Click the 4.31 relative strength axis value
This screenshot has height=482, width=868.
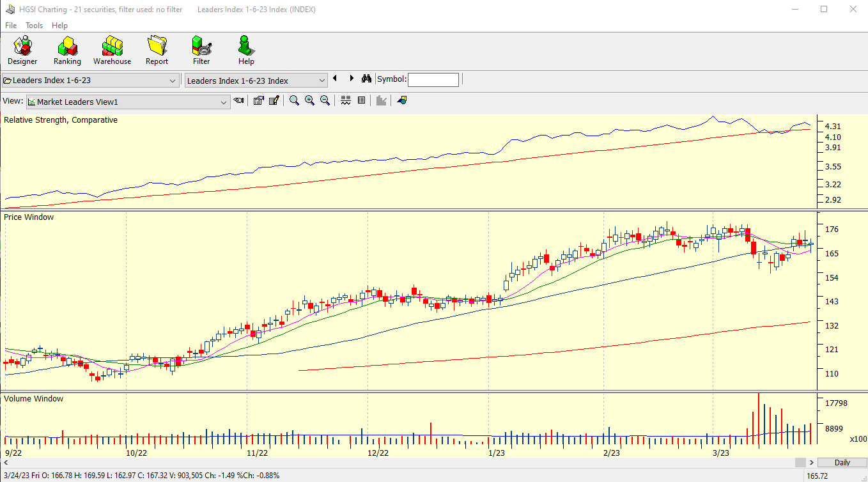[833, 127]
